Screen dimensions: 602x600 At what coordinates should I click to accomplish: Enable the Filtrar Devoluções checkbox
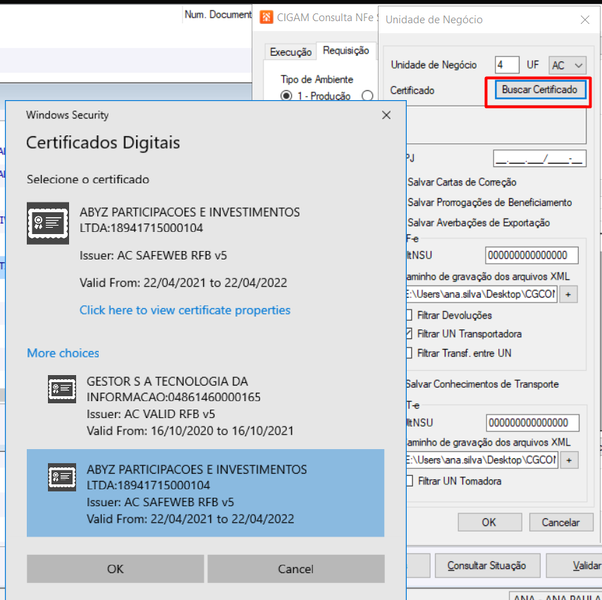[409, 315]
